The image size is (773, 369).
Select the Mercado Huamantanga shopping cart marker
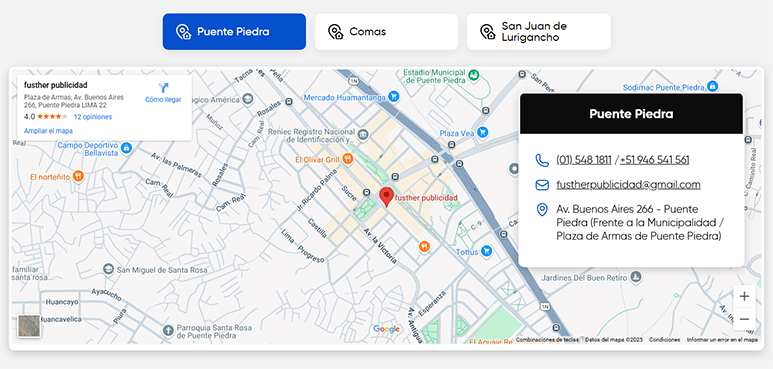(x=393, y=96)
